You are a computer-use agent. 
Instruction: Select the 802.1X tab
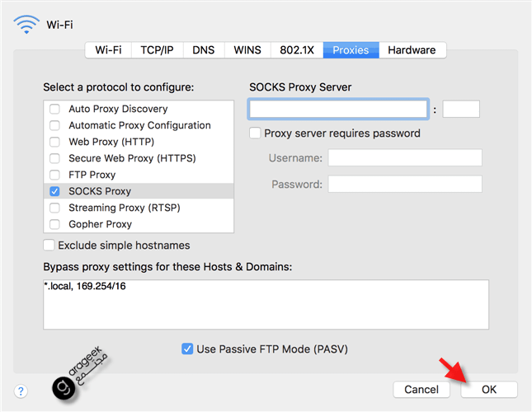(297, 50)
